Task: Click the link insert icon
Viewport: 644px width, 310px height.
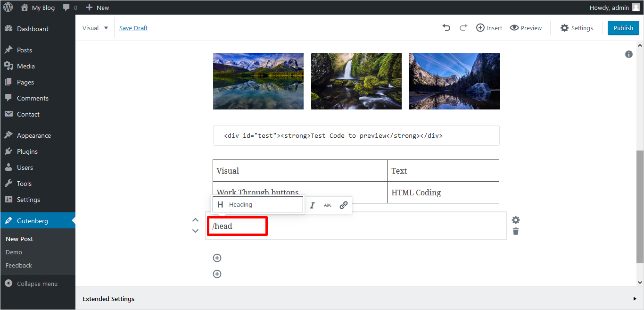Action: pyautogui.click(x=344, y=205)
